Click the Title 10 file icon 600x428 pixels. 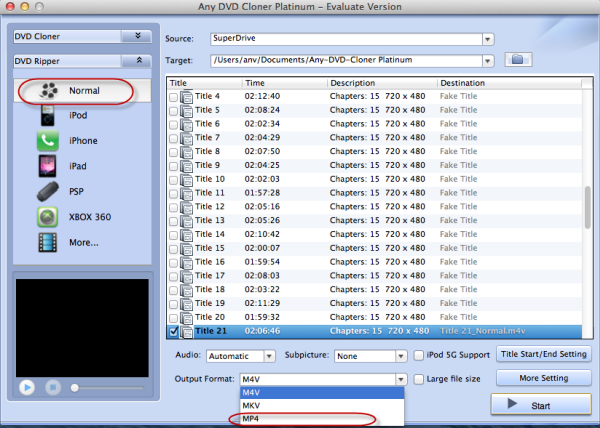186,180
